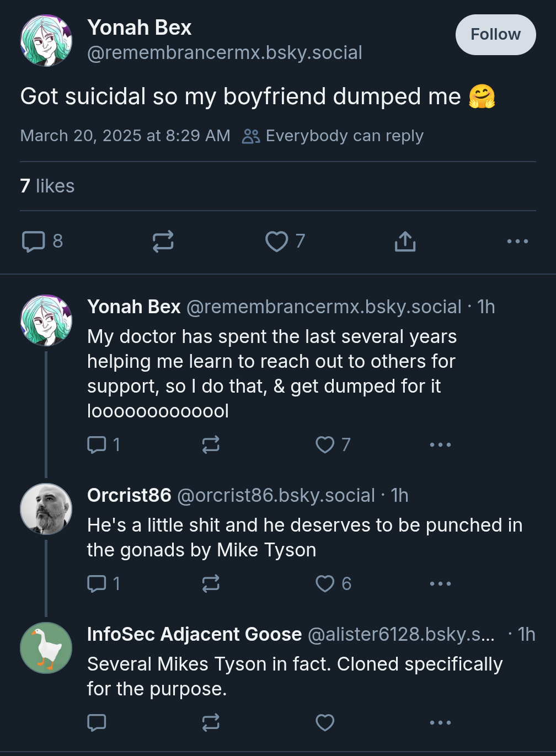Reply to Orcrist86's comment

pos(97,583)
